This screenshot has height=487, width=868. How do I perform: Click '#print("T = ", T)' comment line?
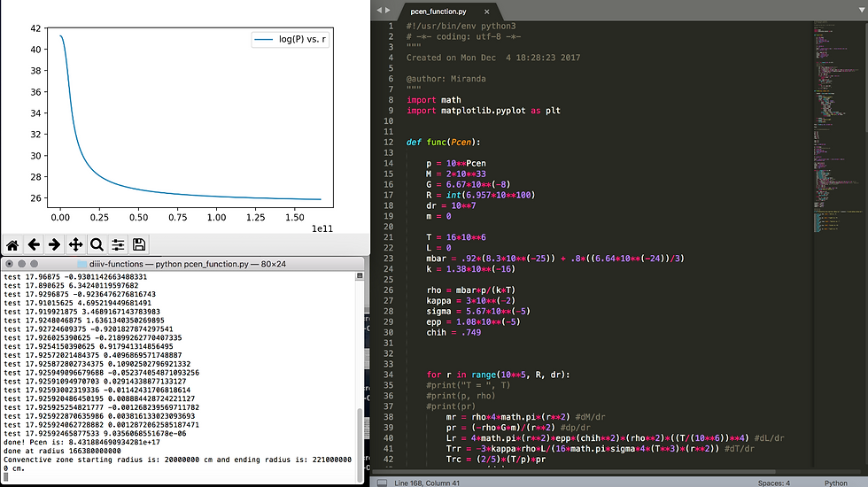[x=469, y=385]
